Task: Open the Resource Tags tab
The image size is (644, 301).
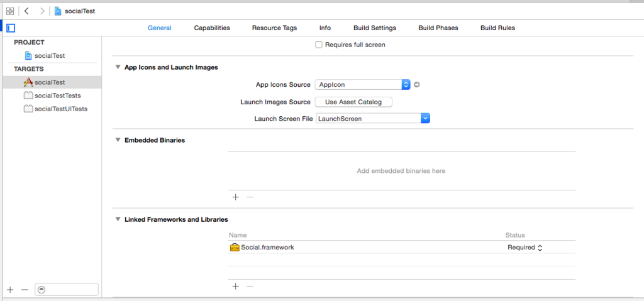Action: coord(274,28)
